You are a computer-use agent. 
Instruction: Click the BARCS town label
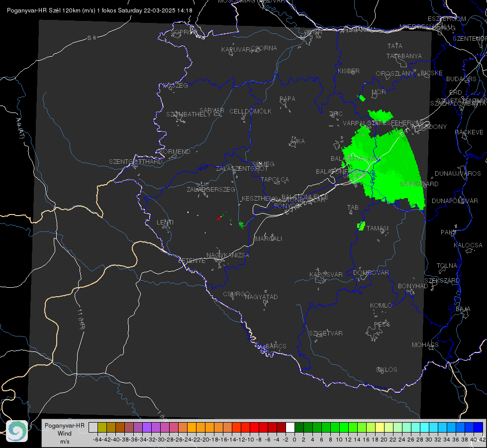[x=276, y=346]
